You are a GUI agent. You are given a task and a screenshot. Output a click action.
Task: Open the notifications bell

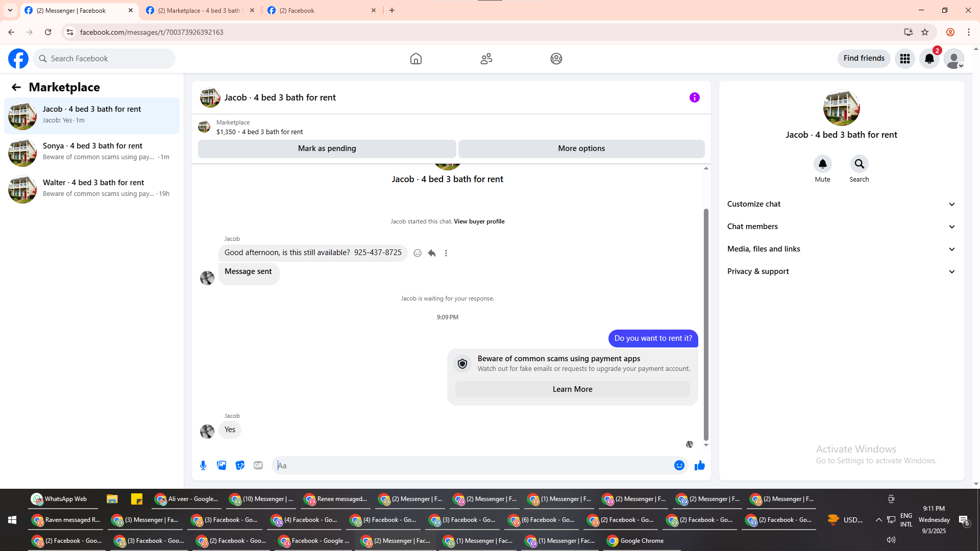929,59
